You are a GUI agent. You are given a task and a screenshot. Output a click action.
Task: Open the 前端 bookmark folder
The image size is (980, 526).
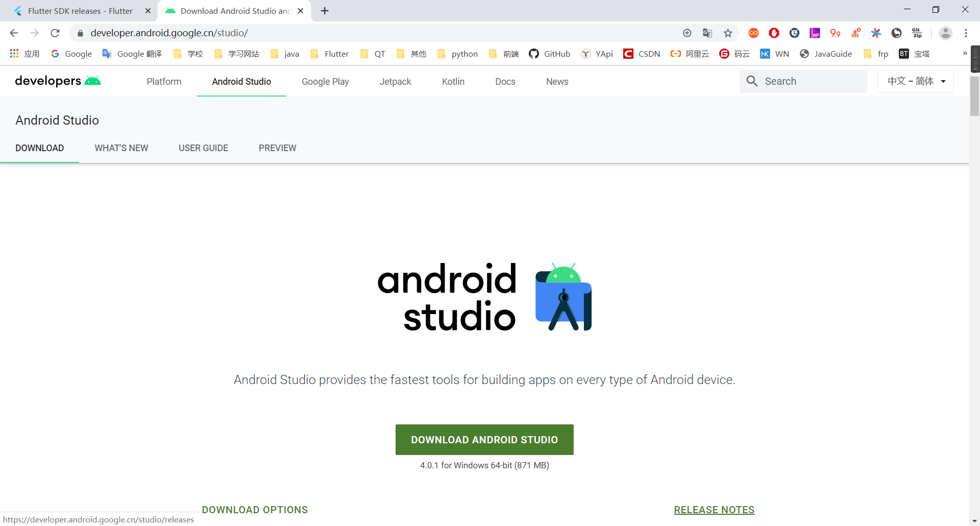(x=504, y=54)
